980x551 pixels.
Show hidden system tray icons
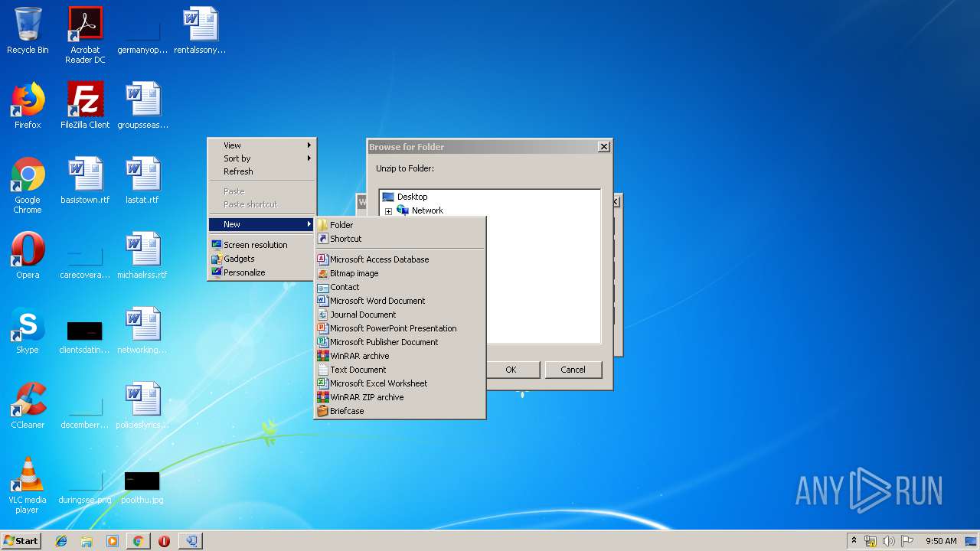[x=854, y=541]
